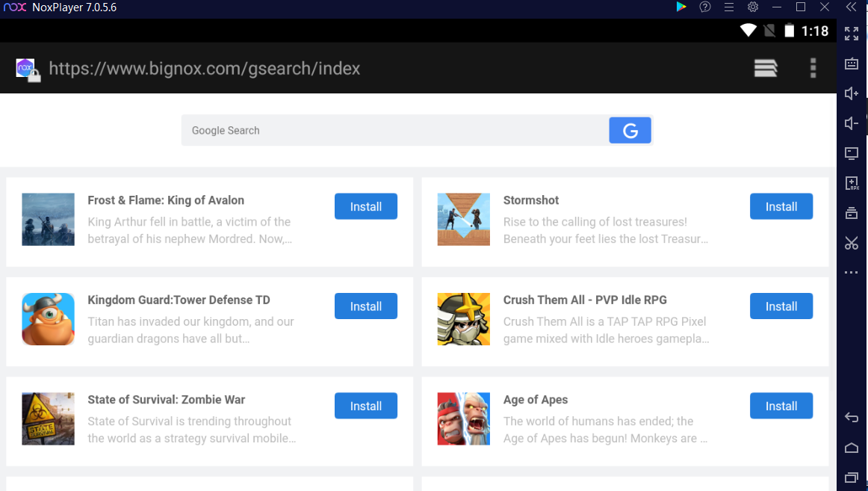The height and width of the screenshot is (491, 868).
Task: Click the 1:18 clock in status bar
Action: pos(815,31)
